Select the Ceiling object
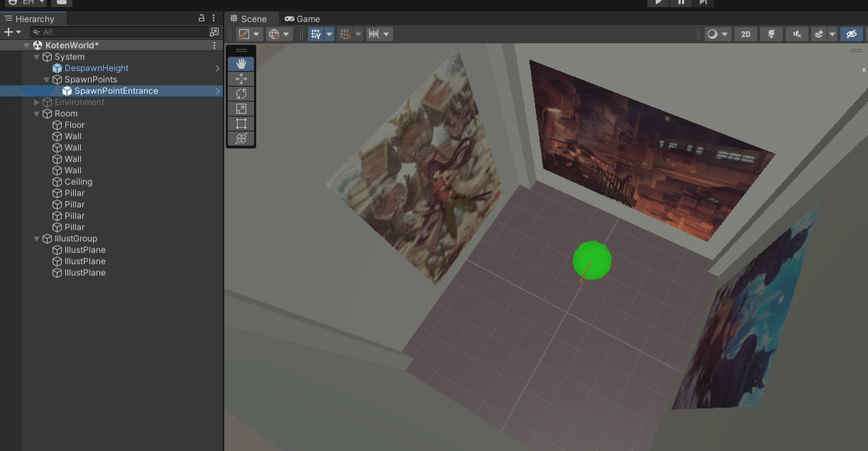 78,182
